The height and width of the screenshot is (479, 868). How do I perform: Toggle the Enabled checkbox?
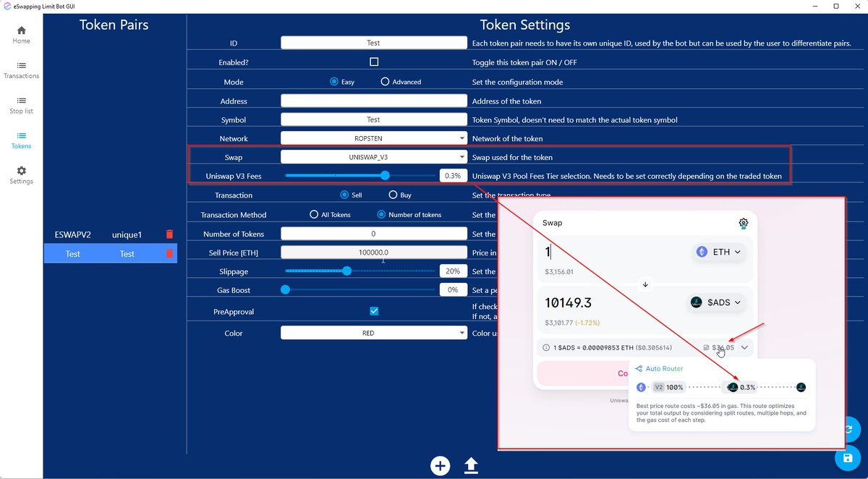(374, 62)
